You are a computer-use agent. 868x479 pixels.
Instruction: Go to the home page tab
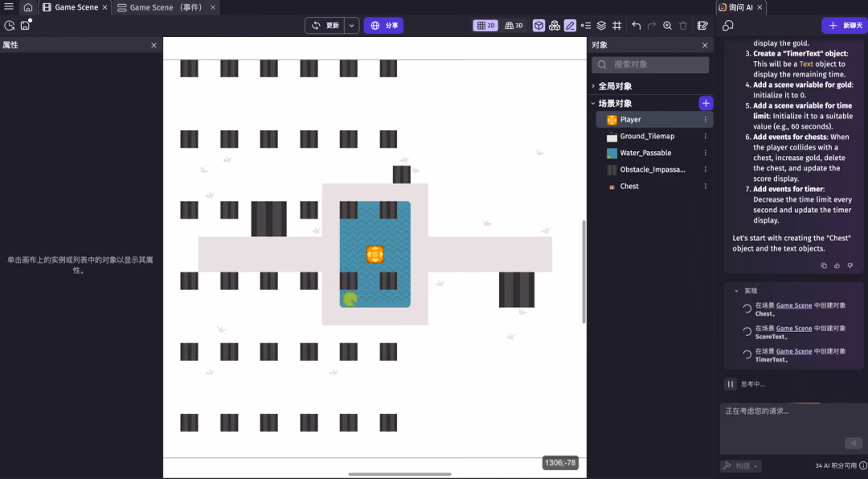[27, 8]
